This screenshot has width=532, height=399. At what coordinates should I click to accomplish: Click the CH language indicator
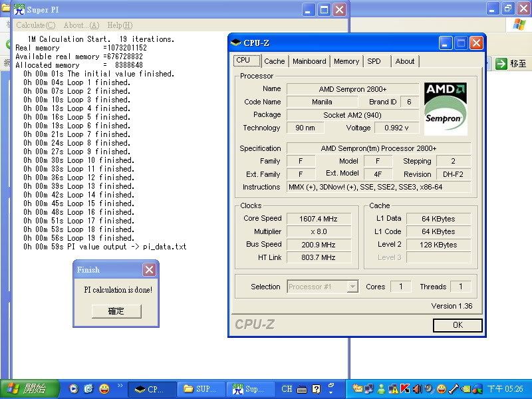[x=287, y=389]
